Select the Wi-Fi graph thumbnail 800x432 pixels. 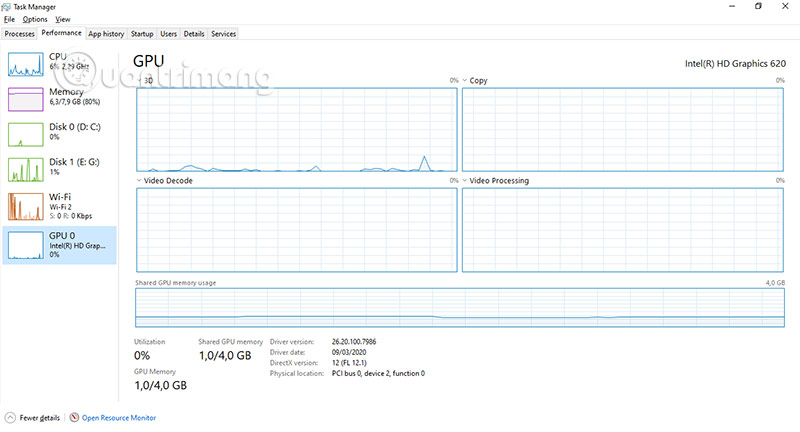click(x=26, y=206)
